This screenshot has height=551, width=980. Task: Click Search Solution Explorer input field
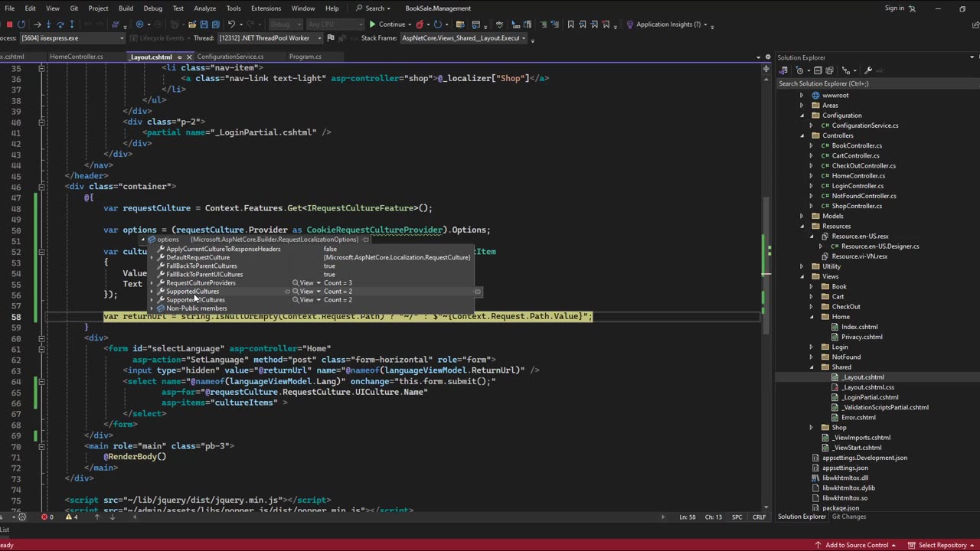click(x=877, y=83)
